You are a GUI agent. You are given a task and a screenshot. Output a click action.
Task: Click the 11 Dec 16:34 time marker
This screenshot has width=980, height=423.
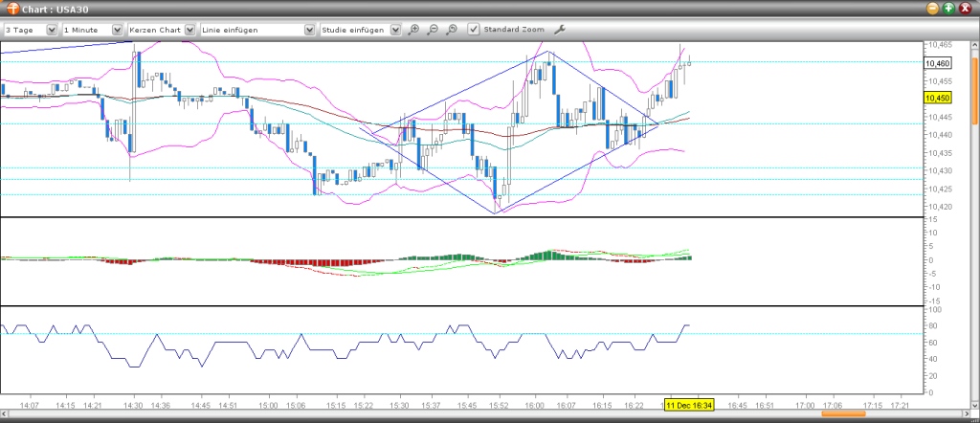[x=689, y=404]
